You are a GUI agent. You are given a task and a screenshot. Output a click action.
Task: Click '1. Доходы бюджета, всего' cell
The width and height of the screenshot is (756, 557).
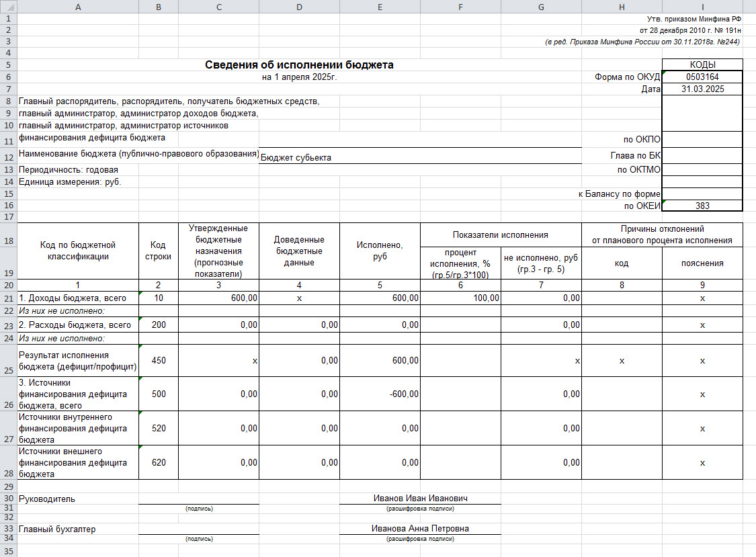78,298
